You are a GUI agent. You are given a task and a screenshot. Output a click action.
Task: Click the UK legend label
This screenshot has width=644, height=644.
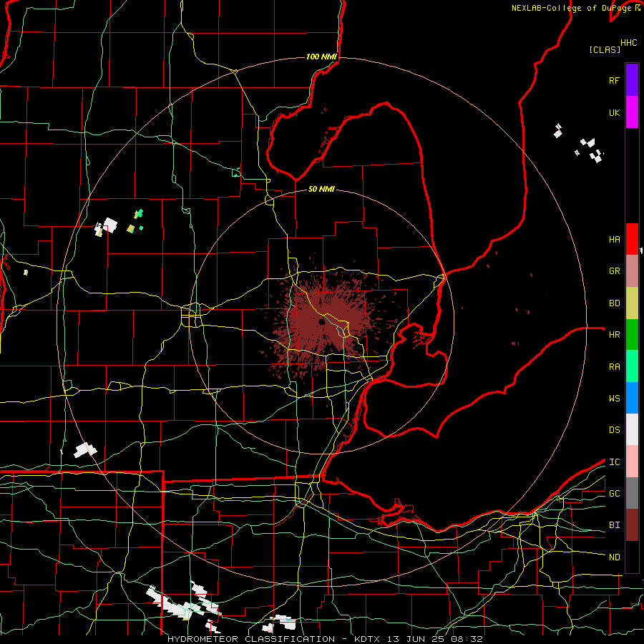tap(614, 112)
